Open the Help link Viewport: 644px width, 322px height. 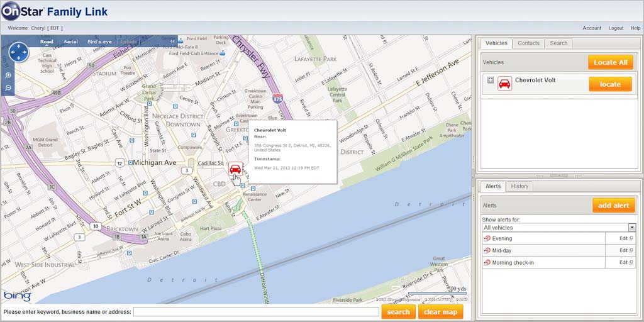(635, 28)
